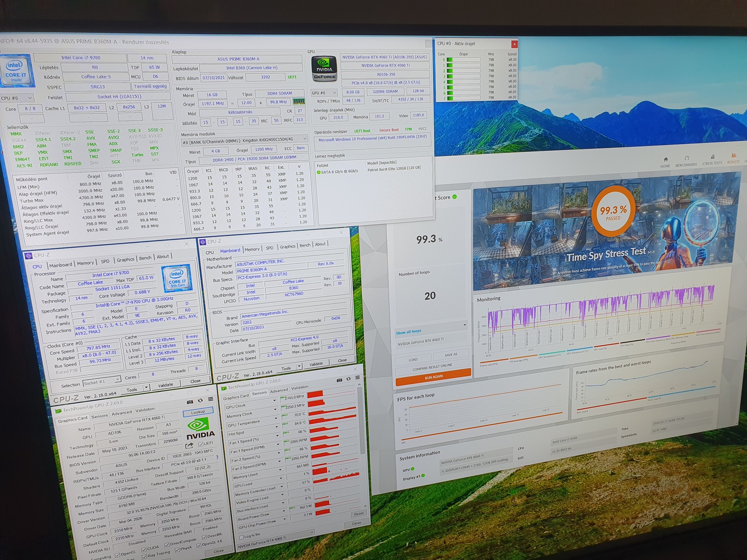
Task: Switch to the Memory tab in the CPU-Z Motherboard window
Action: tap(252, 249)
